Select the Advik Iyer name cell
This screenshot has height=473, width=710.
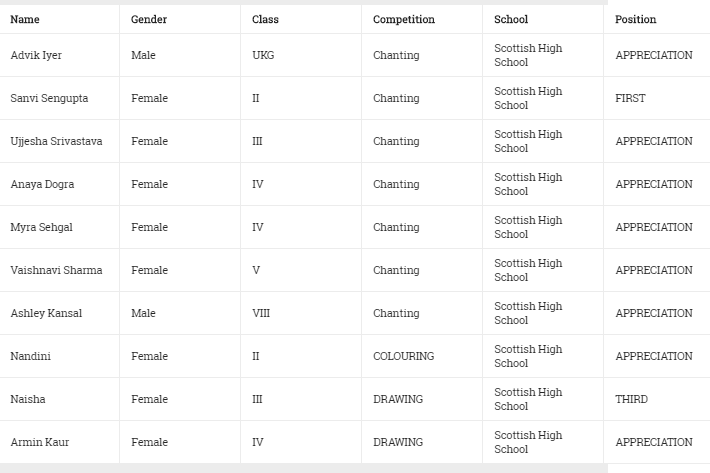click(x=36, y=56)
